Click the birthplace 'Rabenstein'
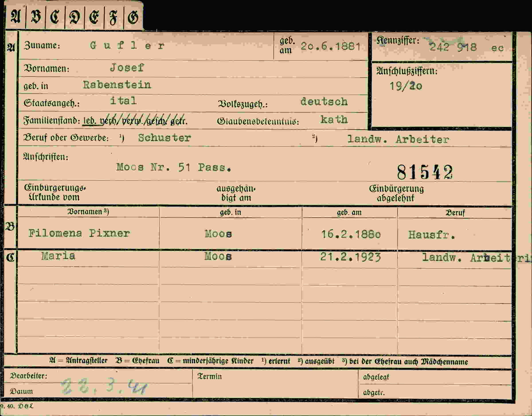The height and width of the screenshot is (416, 532). pos(117,85)
